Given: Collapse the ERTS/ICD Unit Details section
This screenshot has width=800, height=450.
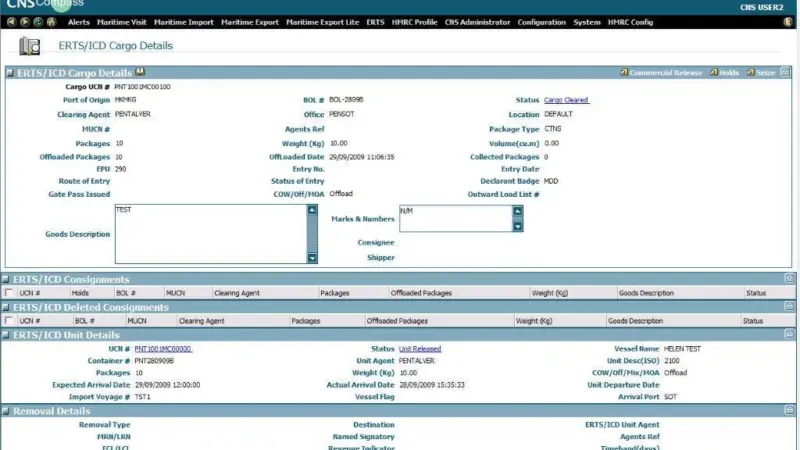Looking at the screenshot, I should [6, 335].
